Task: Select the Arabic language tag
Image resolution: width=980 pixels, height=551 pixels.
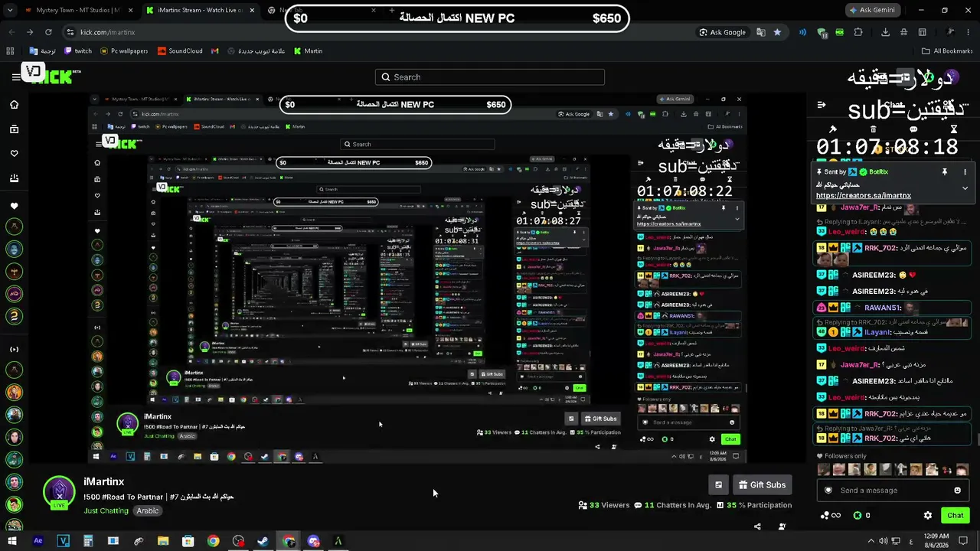Action: click(148, 510)
